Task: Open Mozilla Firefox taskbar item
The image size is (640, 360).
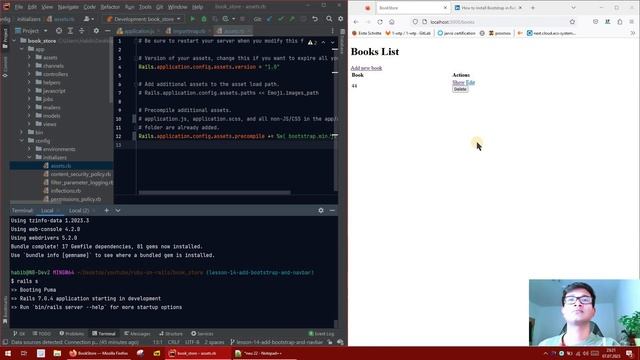Action: coord(99,353)
